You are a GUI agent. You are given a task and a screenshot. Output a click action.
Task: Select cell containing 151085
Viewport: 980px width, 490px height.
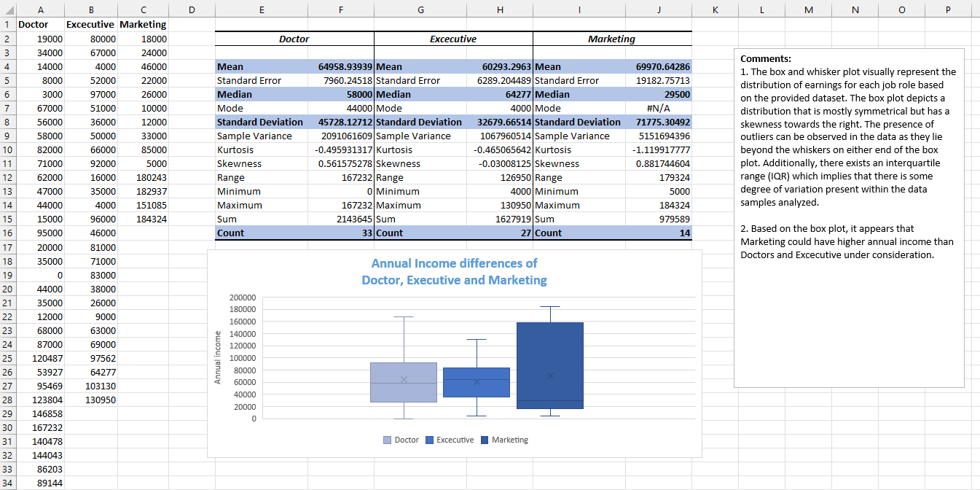(x=144, y=205)
